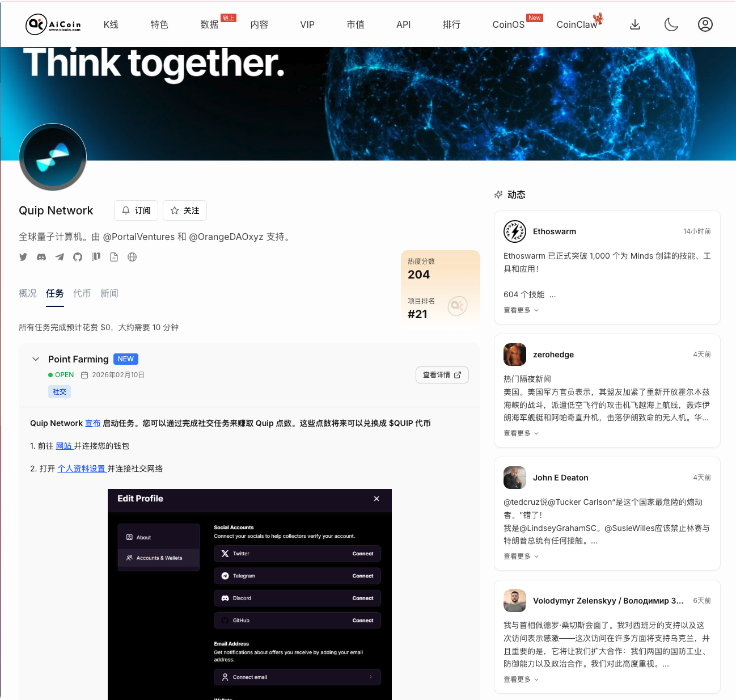736x700 pixels.
Task: Toggle dark mode with the moon icon
Action: tap(671, 24)
